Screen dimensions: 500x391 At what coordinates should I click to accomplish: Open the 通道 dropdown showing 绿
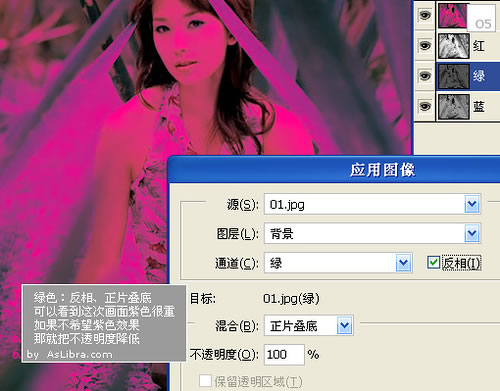click(x=338, y=263)
